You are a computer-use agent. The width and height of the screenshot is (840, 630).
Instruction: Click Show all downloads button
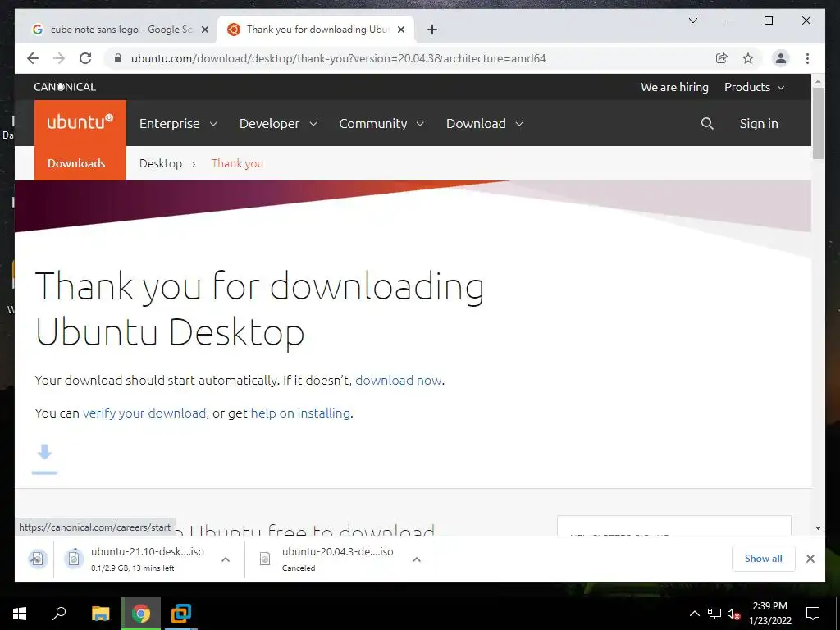point(764,558)
